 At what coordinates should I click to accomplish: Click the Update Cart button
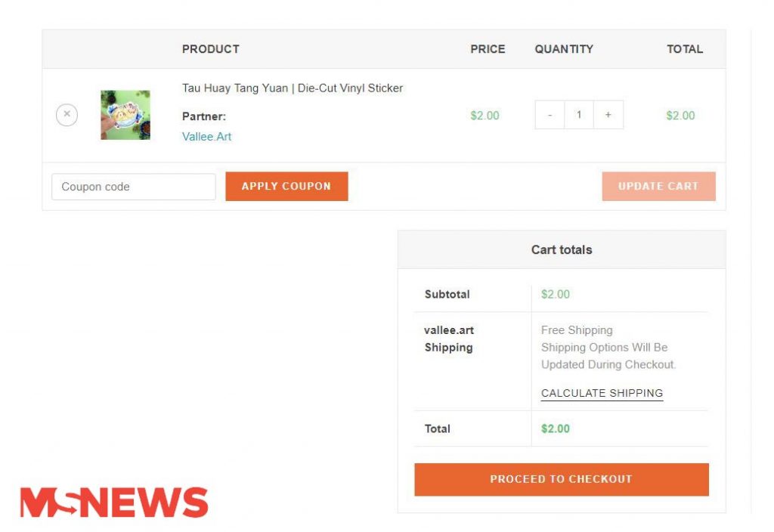coord(658,186)
